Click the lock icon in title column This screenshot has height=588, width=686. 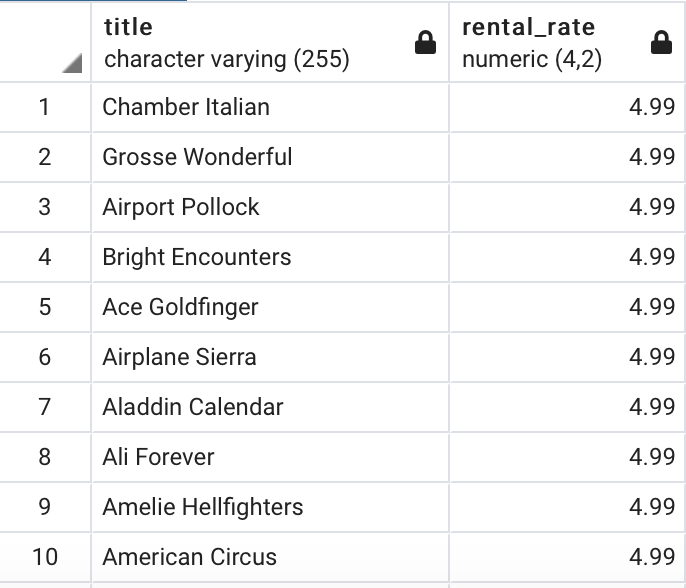(425, 42)
